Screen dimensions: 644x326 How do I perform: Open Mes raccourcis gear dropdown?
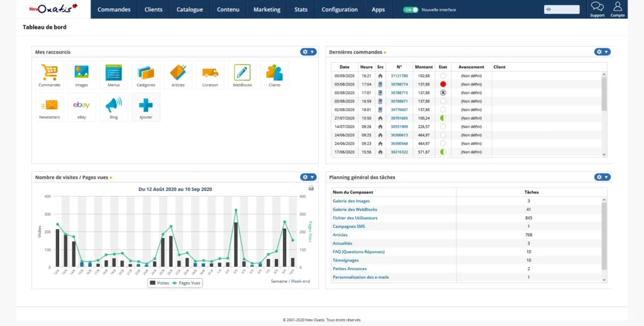coord(308,52)
